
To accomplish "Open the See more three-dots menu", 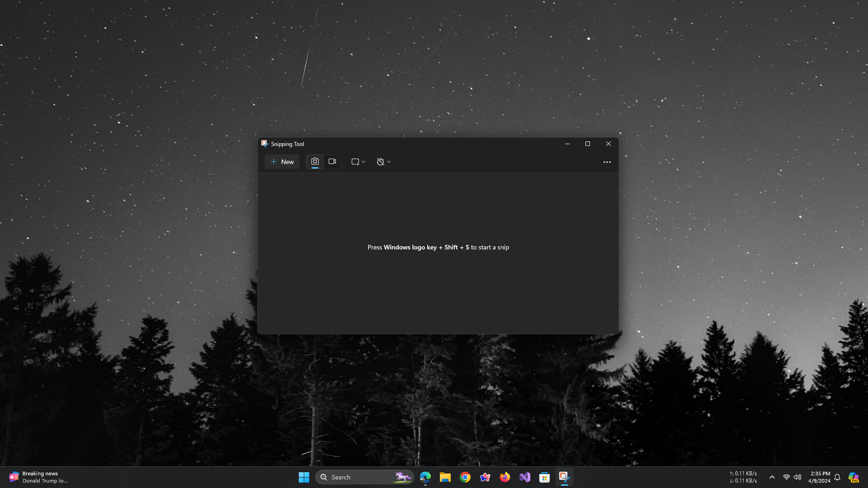I will [x=607, y=162].
